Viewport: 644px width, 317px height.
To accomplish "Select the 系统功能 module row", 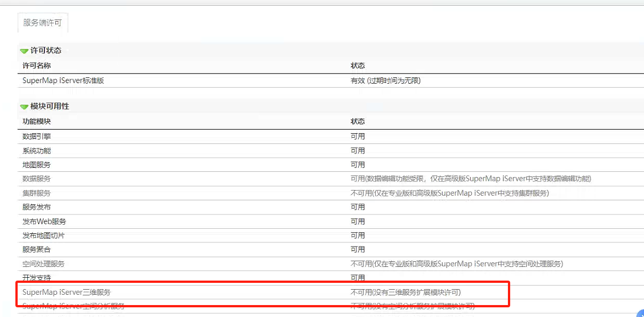I will [x=37, y=151].
